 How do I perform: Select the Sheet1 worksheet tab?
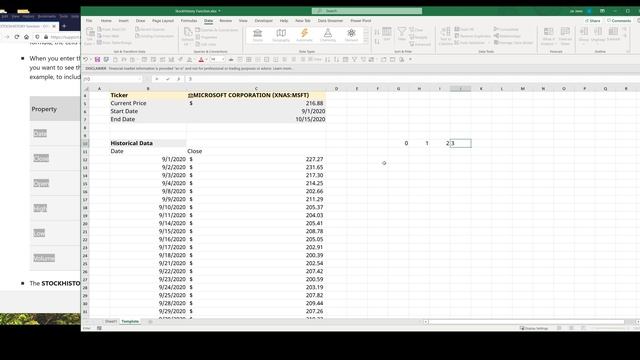111,322
